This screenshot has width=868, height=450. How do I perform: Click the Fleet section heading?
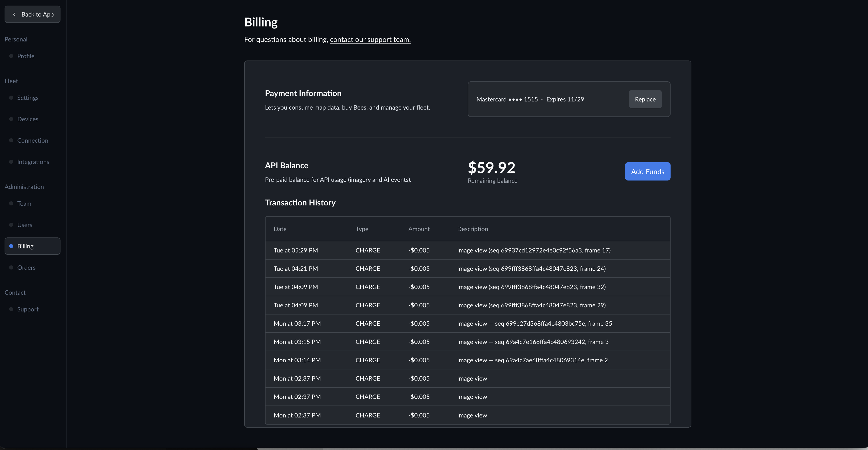click(x=11, y=81)
